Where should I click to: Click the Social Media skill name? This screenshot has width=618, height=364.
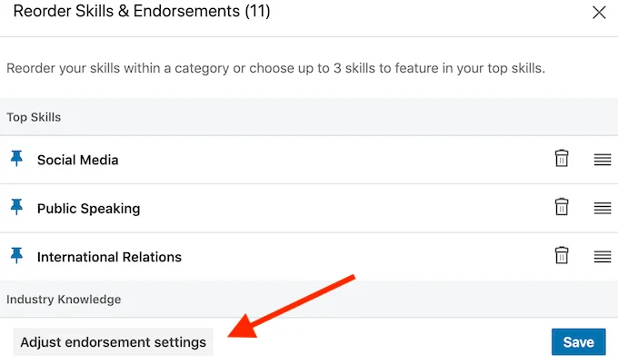[x=78, y=160]
